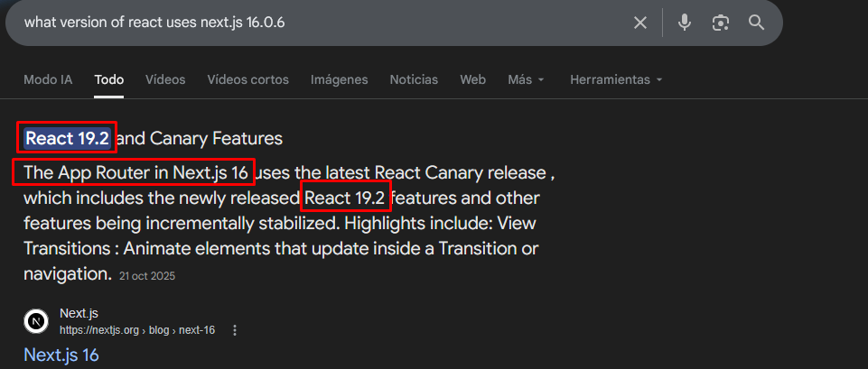This screenshot has width=868, height=369.
Task: Focus the search query input field
Action: 316,23
